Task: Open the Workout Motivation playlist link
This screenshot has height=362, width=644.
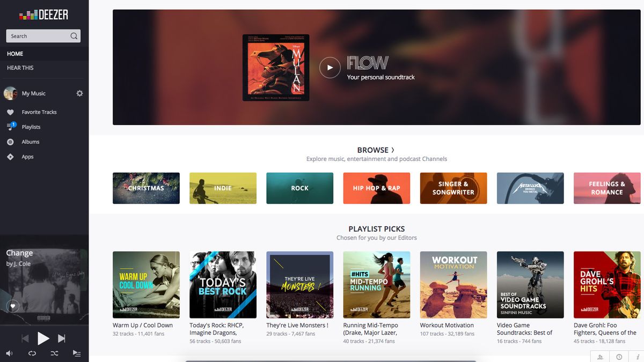Action: [448, 325]
